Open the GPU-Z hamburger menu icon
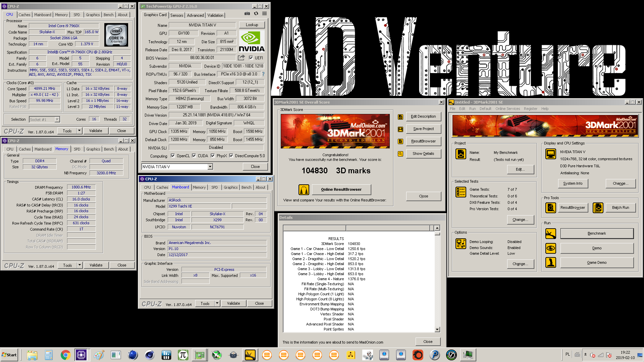Image resolution: width=644 pixels, height=362 pixels. point(265,14)
